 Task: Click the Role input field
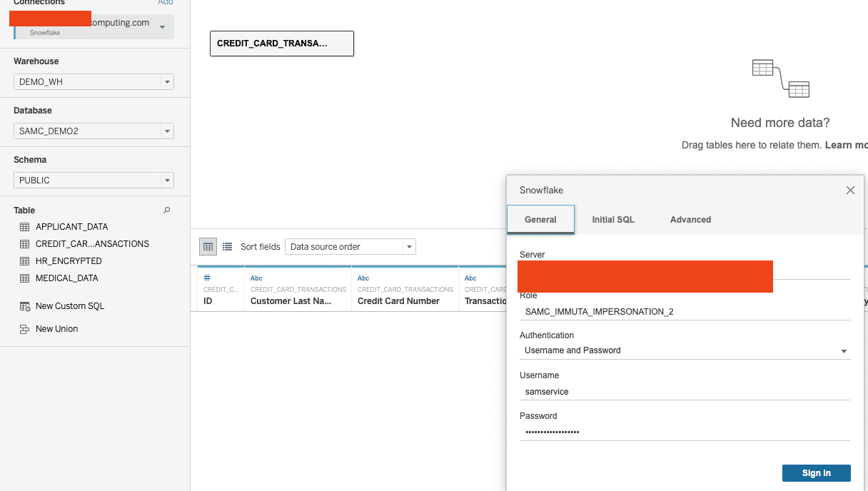click(x=685, y=312)
